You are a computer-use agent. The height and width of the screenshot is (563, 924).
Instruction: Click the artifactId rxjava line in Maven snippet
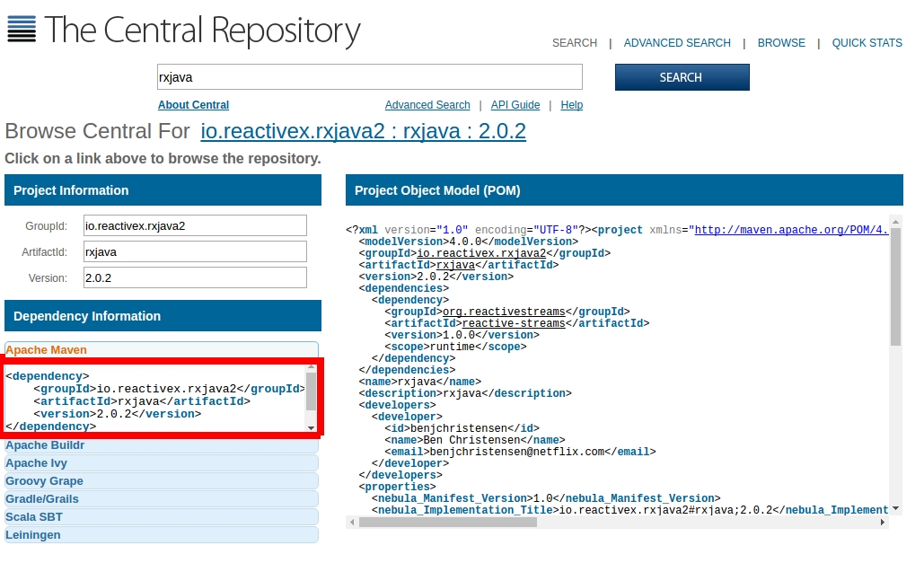point(142,401)
